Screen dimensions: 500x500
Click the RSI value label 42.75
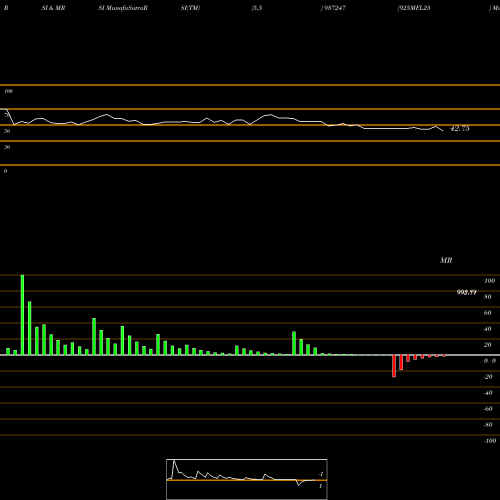[460, 128]
